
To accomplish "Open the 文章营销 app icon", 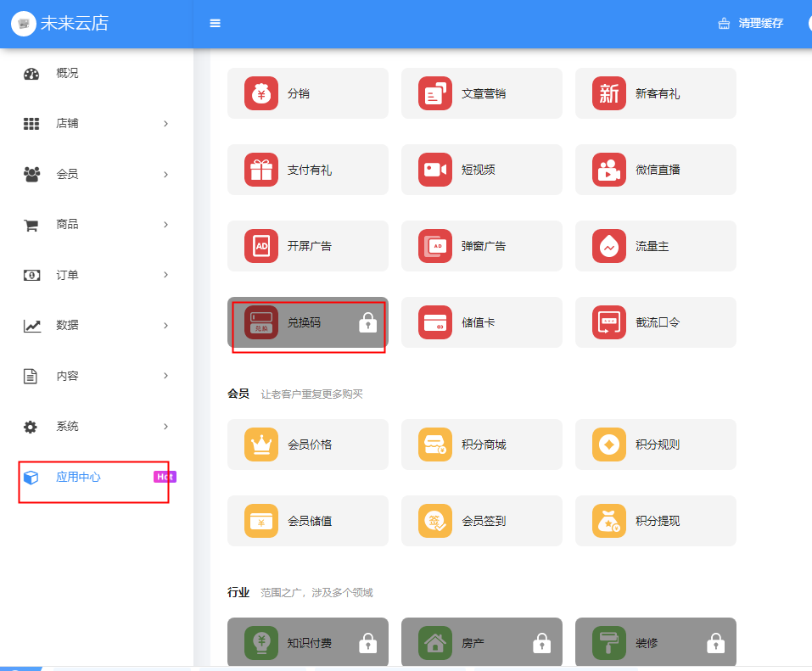I will coord(435,93).
